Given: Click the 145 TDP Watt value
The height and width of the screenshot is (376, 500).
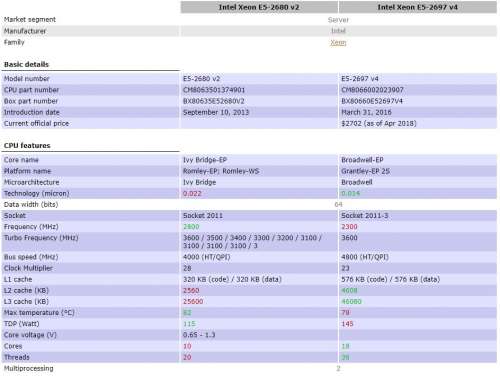Looking at the screenshot, I should coord(347,324).
